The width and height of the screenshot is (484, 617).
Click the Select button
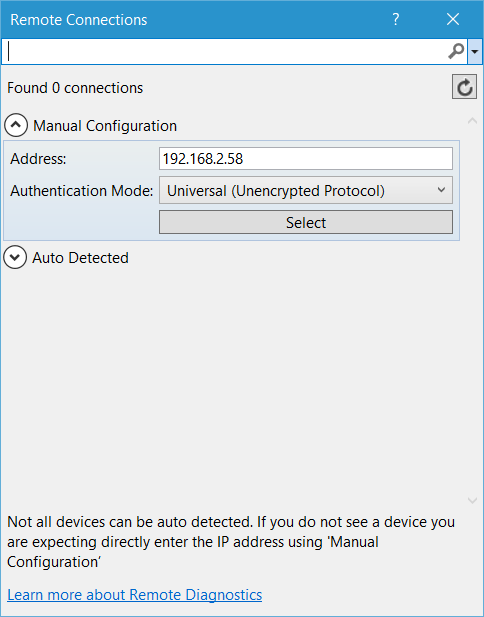coord(306,222)
